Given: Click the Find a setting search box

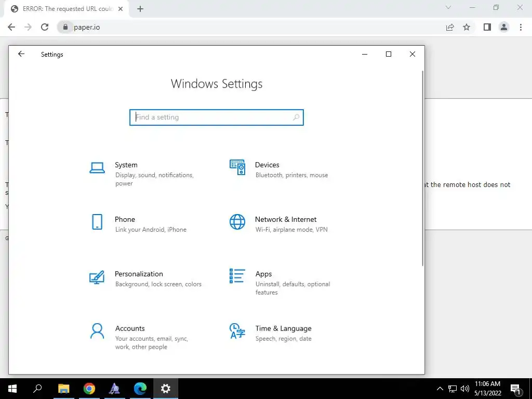Looking at the screenshot, I should 217,117.
